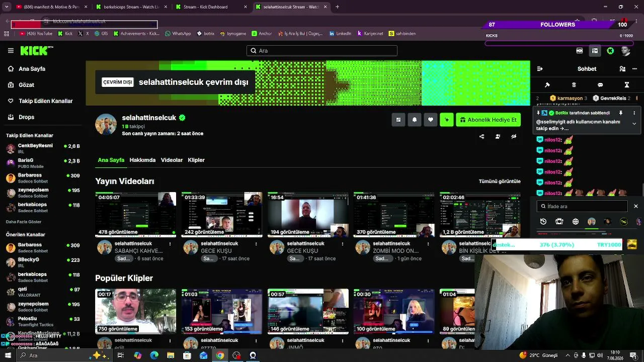Play the 00:17 popular clip thumbnail

pyautogui.click(x=136, y=311)
